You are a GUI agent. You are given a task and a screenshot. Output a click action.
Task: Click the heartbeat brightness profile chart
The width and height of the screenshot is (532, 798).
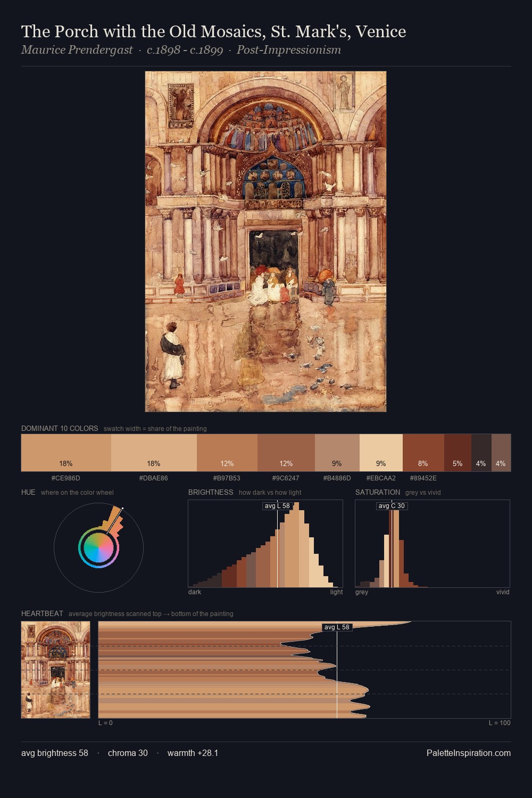click(x=304, y=670)
